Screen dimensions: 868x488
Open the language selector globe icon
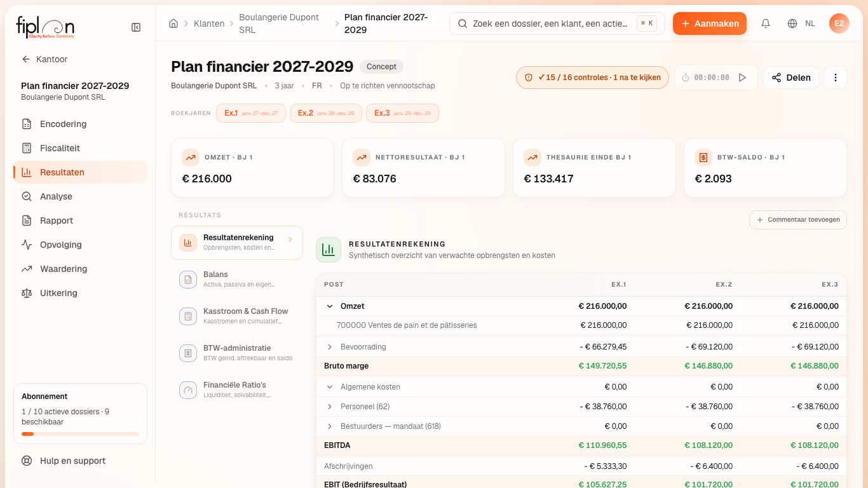pos(792,24)
